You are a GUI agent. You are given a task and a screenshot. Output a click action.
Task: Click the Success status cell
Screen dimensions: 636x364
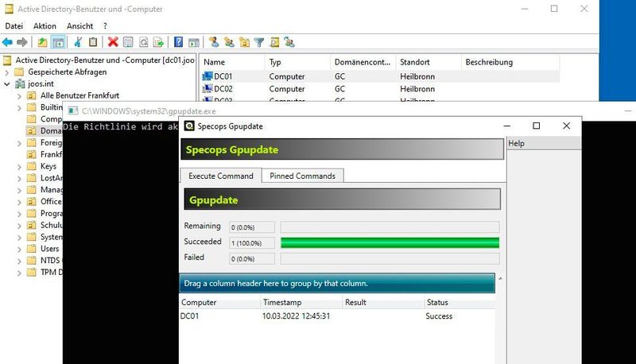click(x=439, y=316)
